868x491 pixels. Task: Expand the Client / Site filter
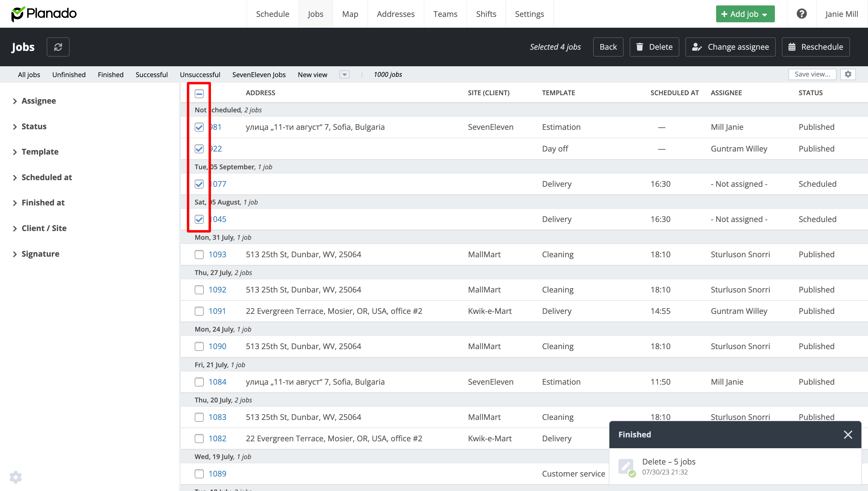point(44,228)
